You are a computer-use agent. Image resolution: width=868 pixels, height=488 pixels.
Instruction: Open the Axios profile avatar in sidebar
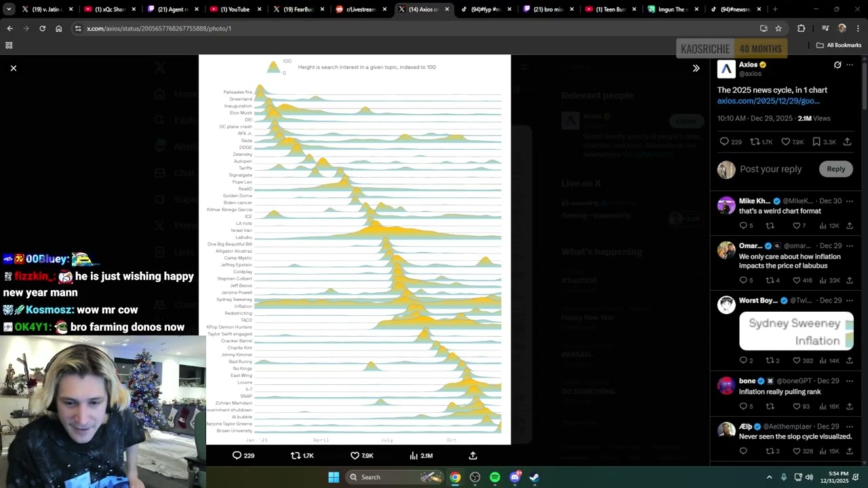(726, 69)
